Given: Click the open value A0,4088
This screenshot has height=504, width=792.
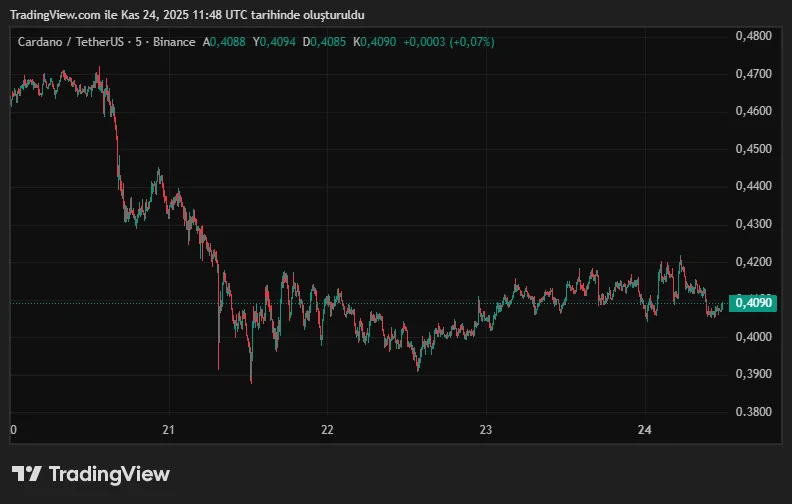Looking at the screenshot, I should [226, 42].
